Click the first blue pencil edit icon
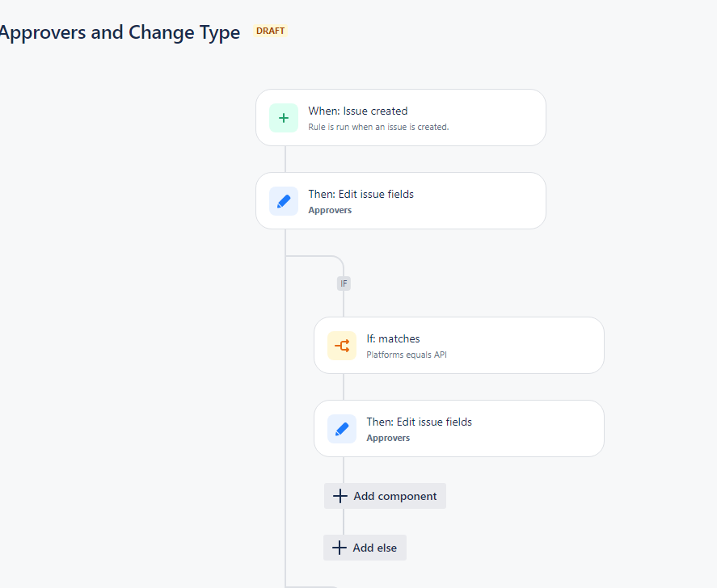Viewport: 717px width, 588px height. click(x=284, y=201)
